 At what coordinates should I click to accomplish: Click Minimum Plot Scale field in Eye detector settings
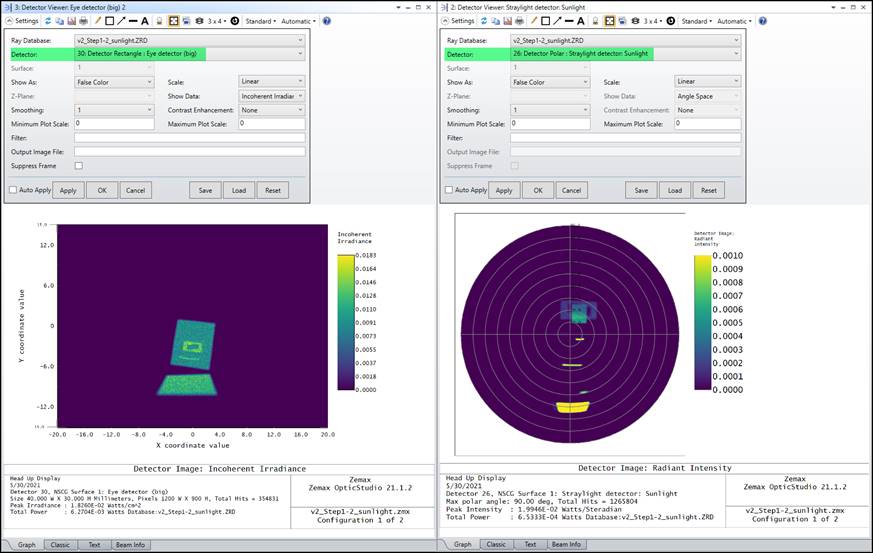coord(114,124)
